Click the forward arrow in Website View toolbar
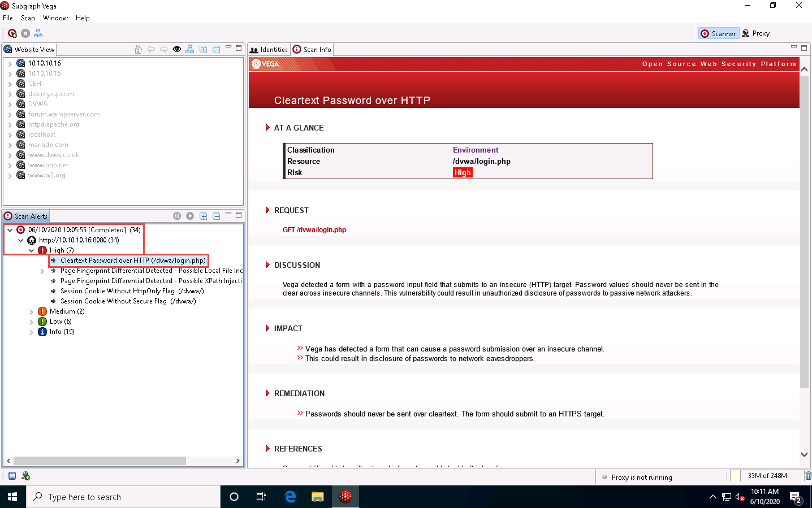 [164, 49]
